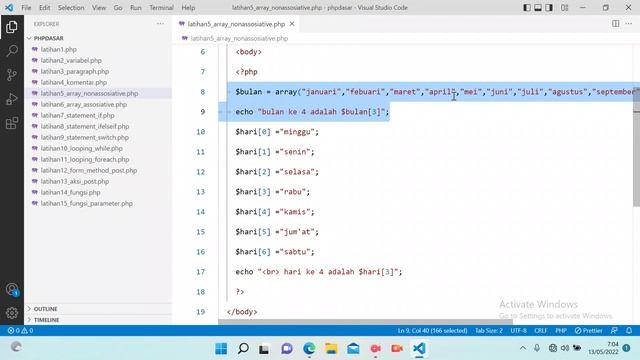
Task: Open latihan12_form_method_post.php file
Action: pyautogui.click(x=89, y=171)
